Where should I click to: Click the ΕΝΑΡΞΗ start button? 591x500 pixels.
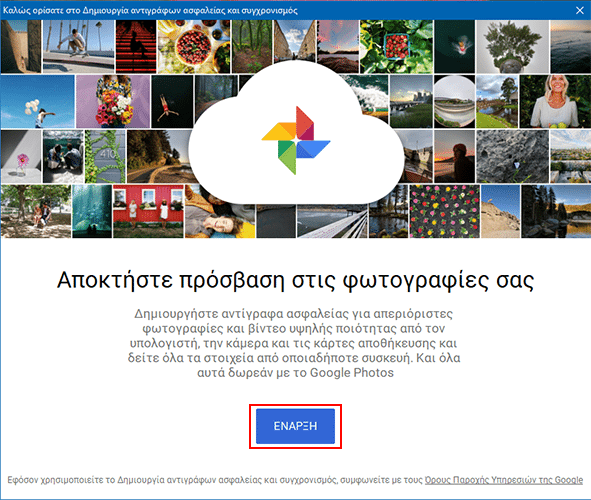(295, 426)
